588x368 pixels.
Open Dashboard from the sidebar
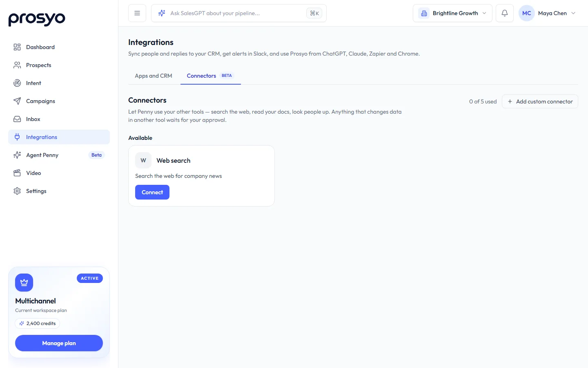[59, 47]
